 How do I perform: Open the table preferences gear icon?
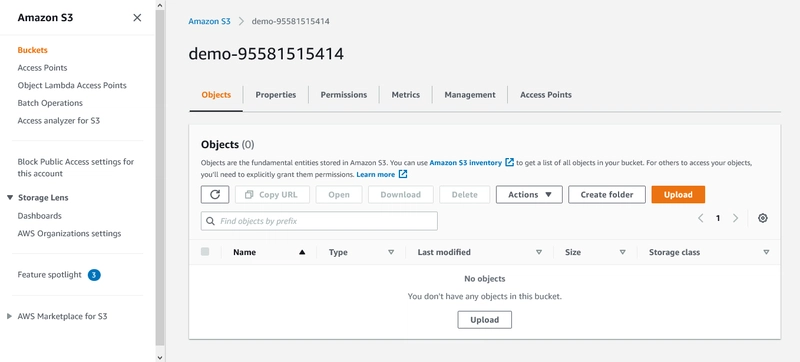(762, 218)
